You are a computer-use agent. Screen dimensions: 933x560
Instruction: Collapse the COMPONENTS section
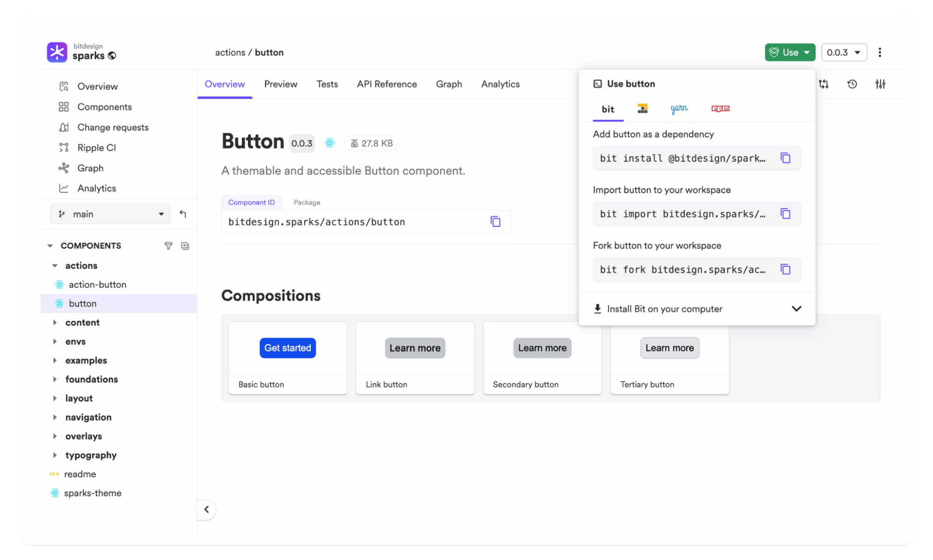[x=50, y=246]
